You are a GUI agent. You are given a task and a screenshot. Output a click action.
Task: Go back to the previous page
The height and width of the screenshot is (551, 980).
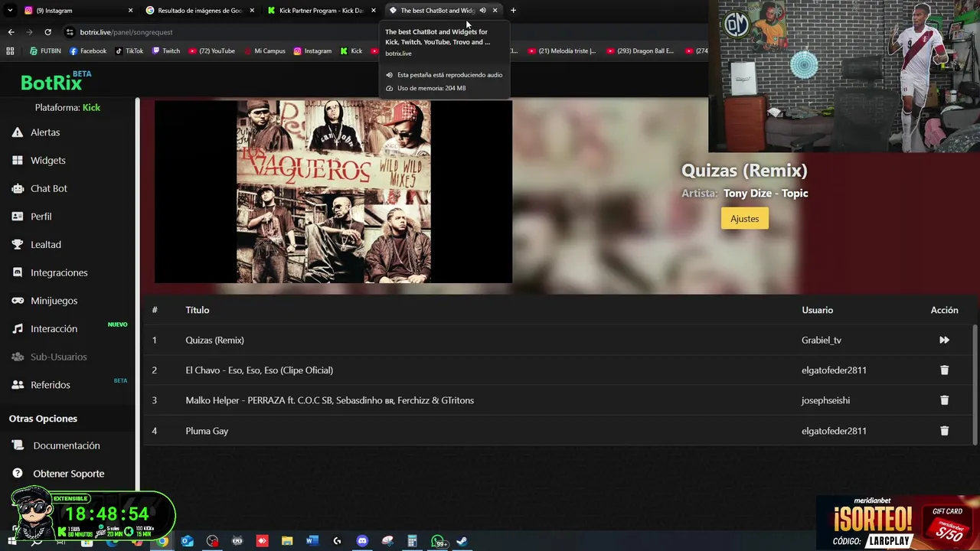(x=11, y=32)
